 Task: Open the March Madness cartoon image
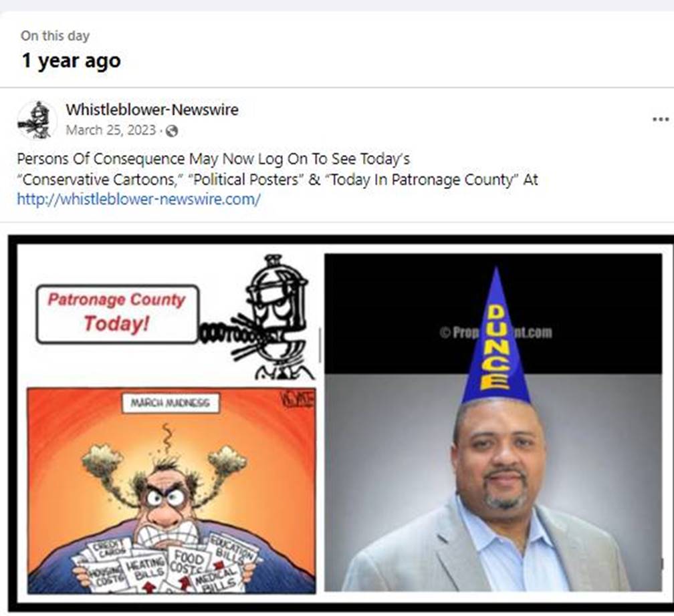[171, 490]
